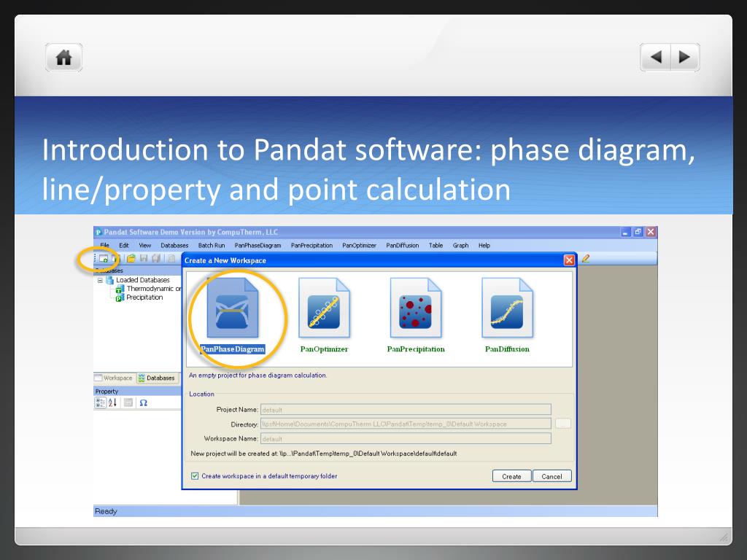The image size is (747, 560).
Task: Open the PanPrecipitation menu
Action: [311, 245]
